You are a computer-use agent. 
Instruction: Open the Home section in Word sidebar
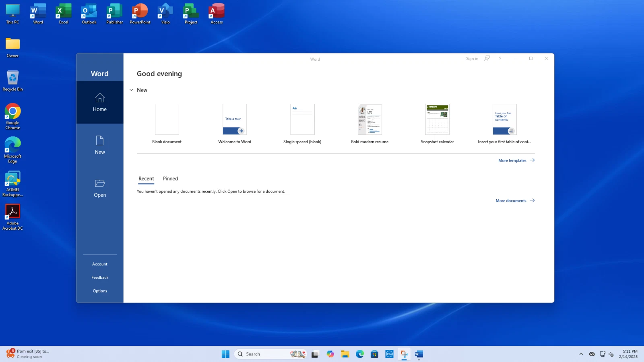pos(100,102)
